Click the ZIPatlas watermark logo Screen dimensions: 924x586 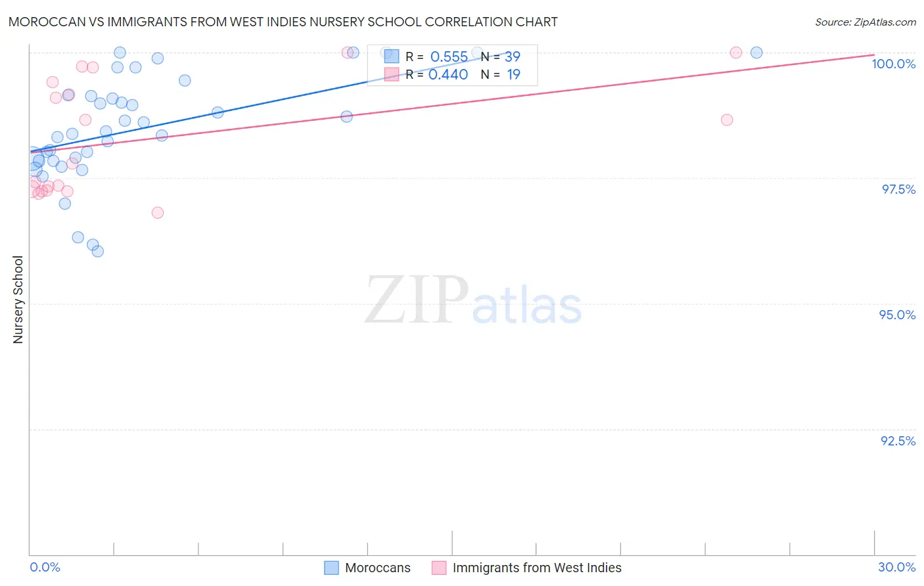pyautogui.click(x=473, y=301)
